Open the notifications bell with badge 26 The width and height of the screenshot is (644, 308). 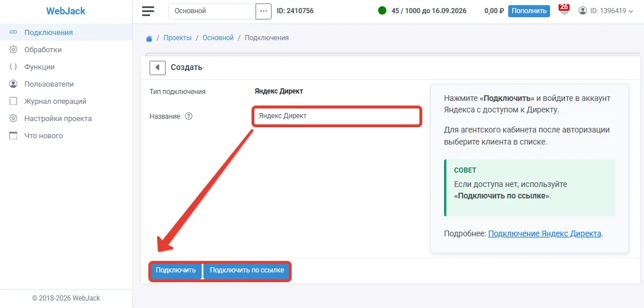tap(564, 10)
